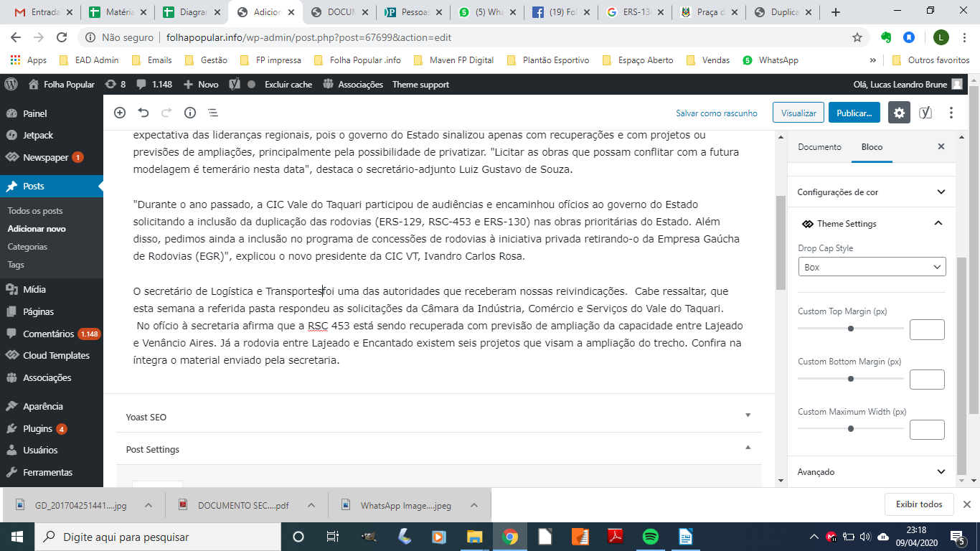
Task: Open more tools three-dot menu
Action: [x=951, y=113]
